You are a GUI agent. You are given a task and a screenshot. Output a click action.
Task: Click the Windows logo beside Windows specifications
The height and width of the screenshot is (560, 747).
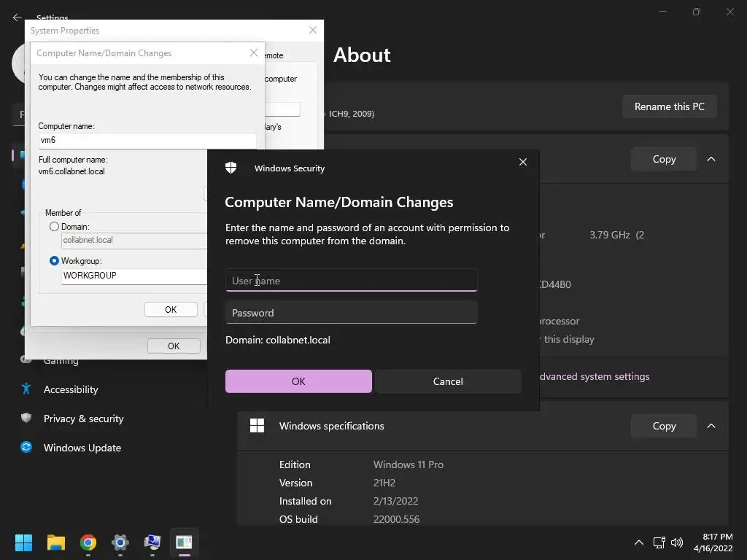pos(258,426)
